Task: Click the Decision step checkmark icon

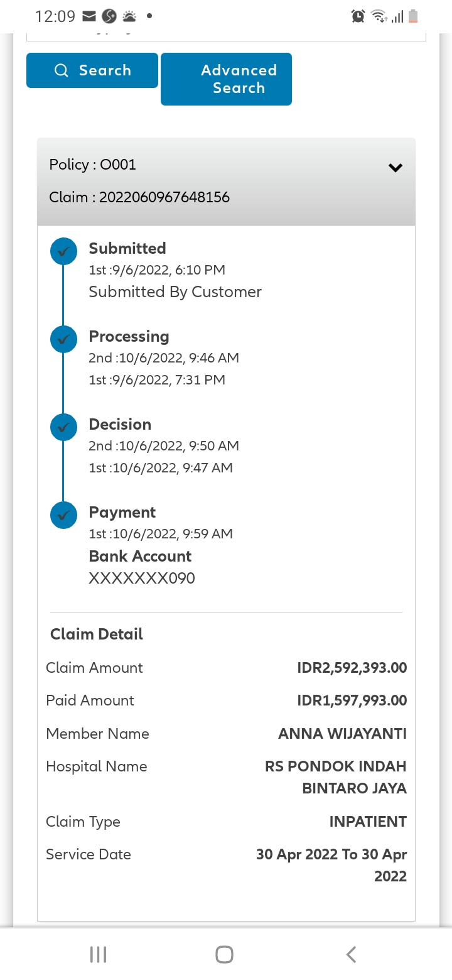Action: (63, 427)
